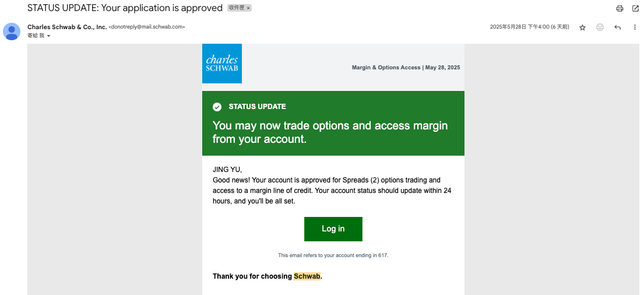Print this email with the printer icon

[x=620, y=9]
